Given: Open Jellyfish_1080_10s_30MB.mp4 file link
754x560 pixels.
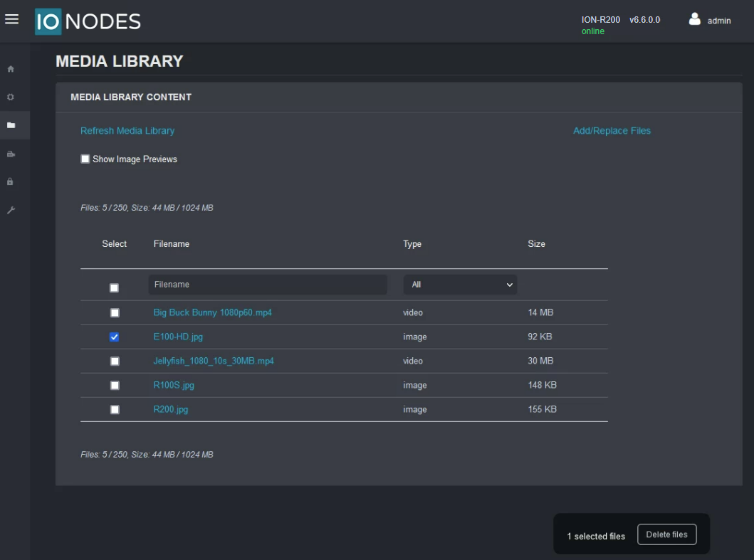Looking at the screenshot, I should coord(214,361).
